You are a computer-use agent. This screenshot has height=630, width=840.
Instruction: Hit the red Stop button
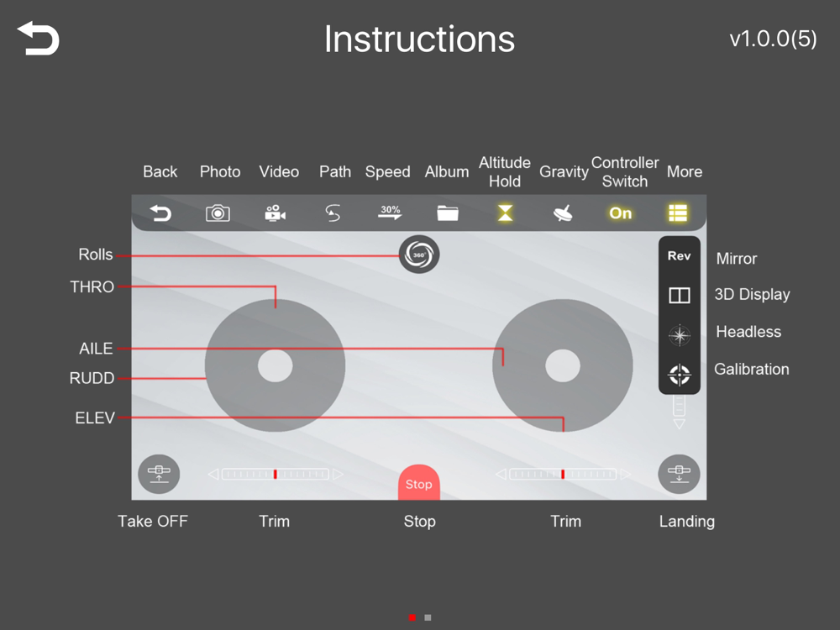(419, 482)
